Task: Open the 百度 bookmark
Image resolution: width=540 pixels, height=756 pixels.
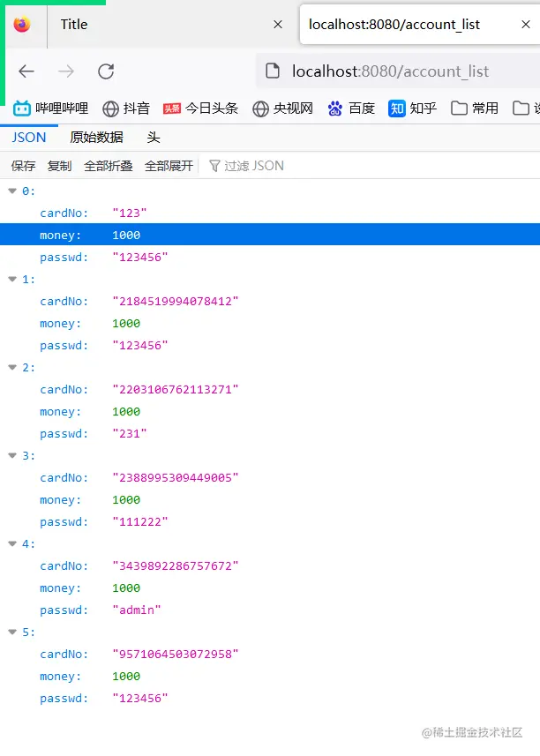Action: [x=351, y=109]
